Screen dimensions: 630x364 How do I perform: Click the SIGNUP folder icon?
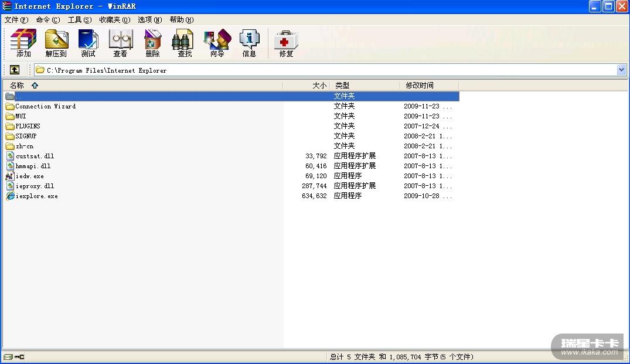click(x=10, y=136)
